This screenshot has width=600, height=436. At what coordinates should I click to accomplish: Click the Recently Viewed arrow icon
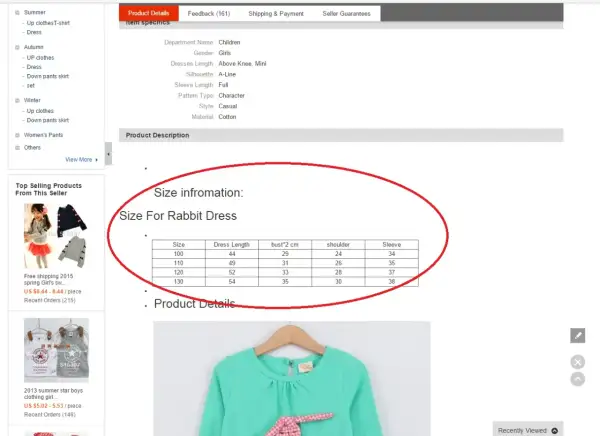(x=554, y=431)
